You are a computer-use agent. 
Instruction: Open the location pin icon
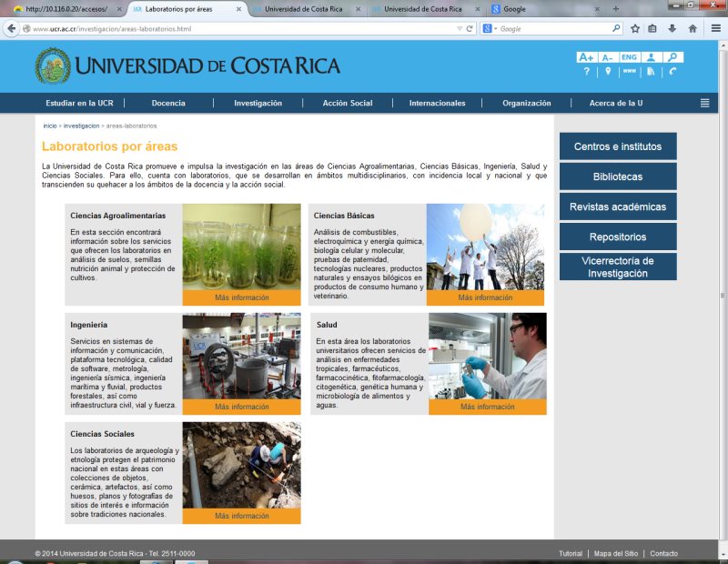pos(608,72)
